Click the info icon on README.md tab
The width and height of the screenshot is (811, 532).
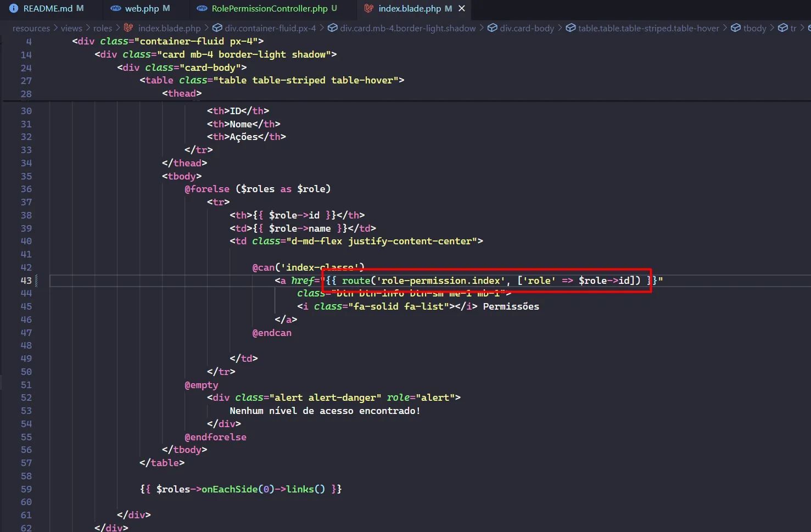[14, 8]
